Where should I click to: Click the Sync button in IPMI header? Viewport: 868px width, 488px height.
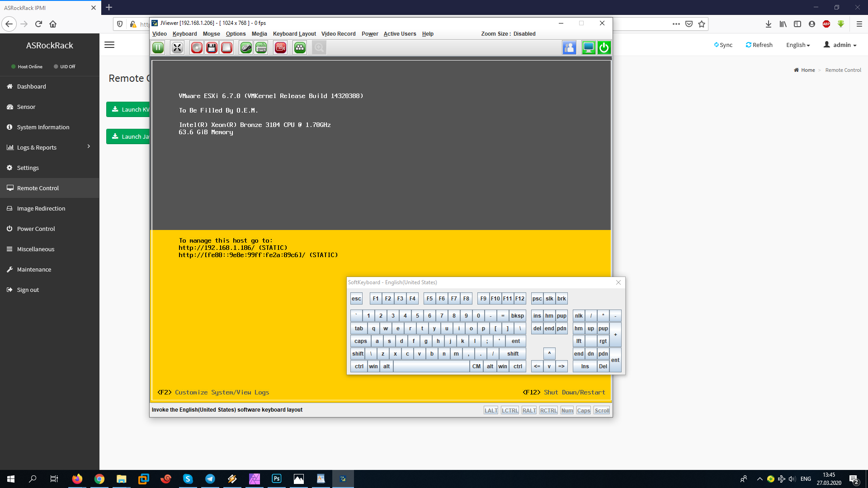tap(723, 45)
